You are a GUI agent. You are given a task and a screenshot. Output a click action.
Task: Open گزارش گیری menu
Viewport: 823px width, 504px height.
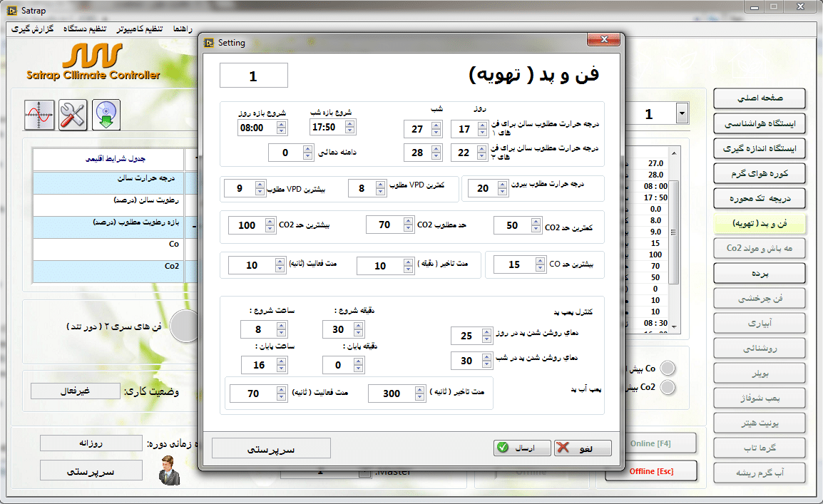[33, 29]
